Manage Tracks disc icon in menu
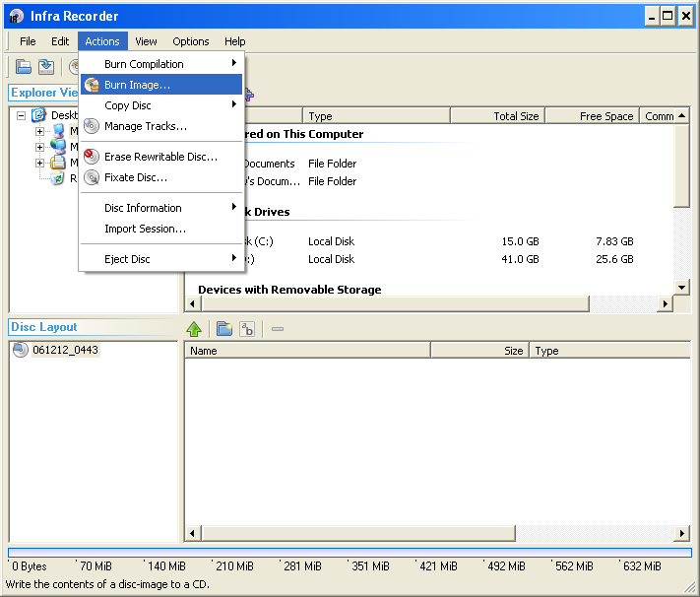Viewport: 700px width, 597px height. click(92, 126)
